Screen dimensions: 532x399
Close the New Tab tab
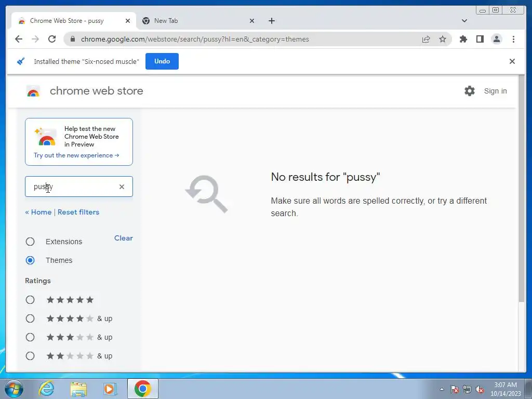pos(252,21)
